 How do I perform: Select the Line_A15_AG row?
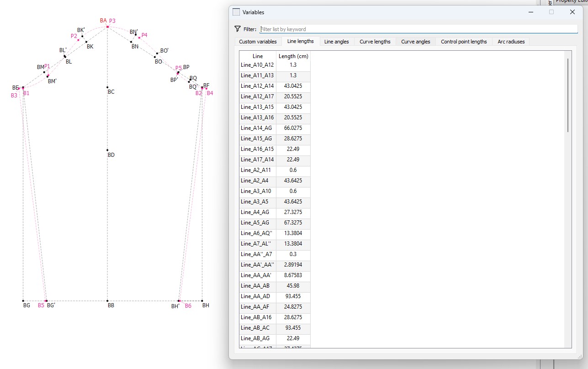point(275,139)
